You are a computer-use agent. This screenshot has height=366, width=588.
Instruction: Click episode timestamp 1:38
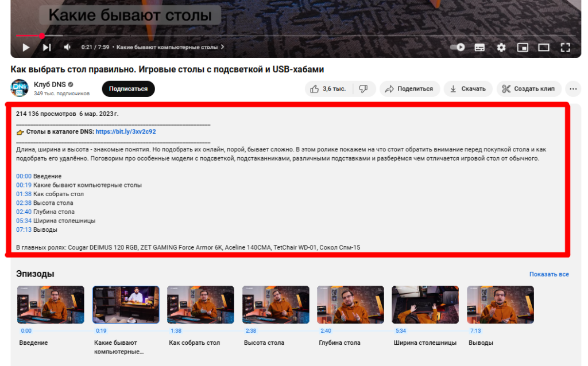176,331
